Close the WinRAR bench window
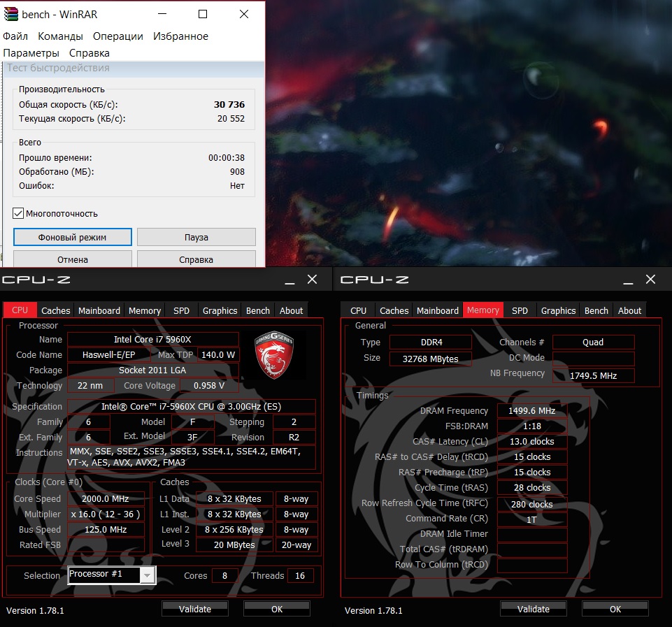Screen dimensions: 672x627 click(244, 14)
